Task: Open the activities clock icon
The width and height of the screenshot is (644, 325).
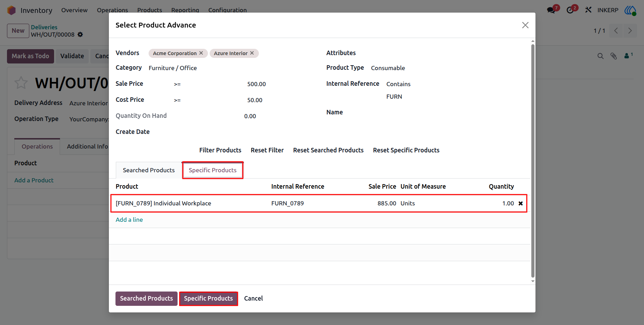Action: [570, 10]
